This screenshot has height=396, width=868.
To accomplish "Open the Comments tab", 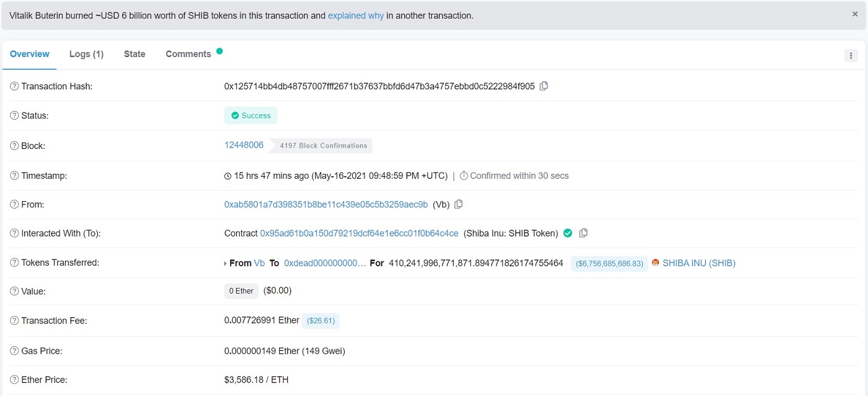I will click(x=188, y=54).
